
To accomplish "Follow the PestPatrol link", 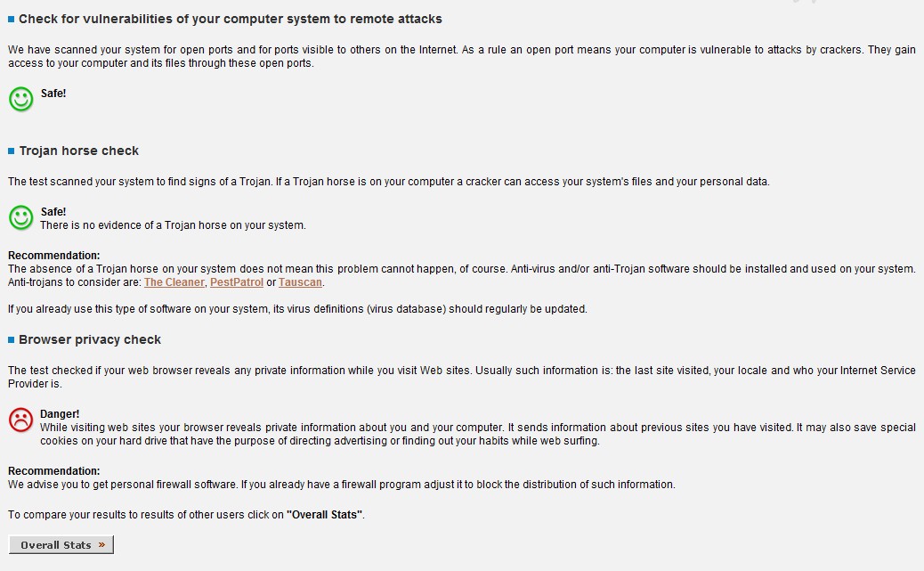I will pyautogui.click(x=236, y=282).
